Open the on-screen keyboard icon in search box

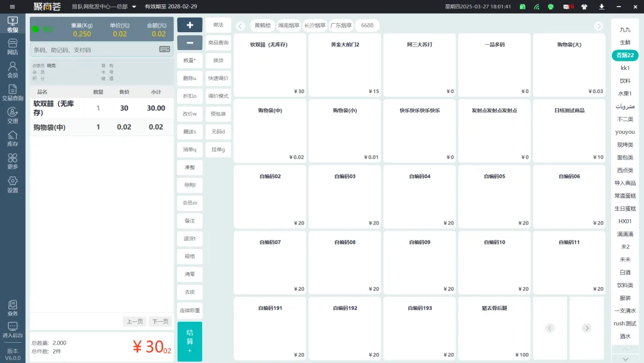click(165, 50)
